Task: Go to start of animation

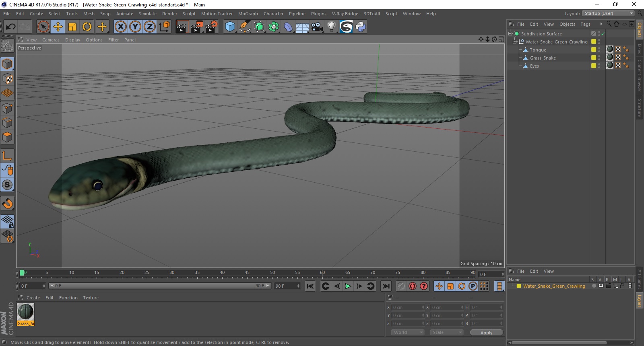Action: [310, 286]
